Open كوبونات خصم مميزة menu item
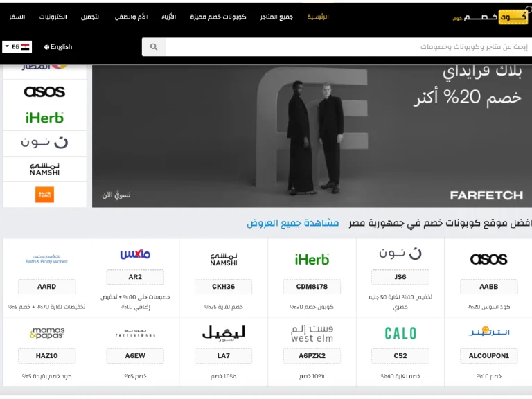Image resolution: width=532 pixels, height=399 pixels. pyautogui.click(x=218, y=17)
